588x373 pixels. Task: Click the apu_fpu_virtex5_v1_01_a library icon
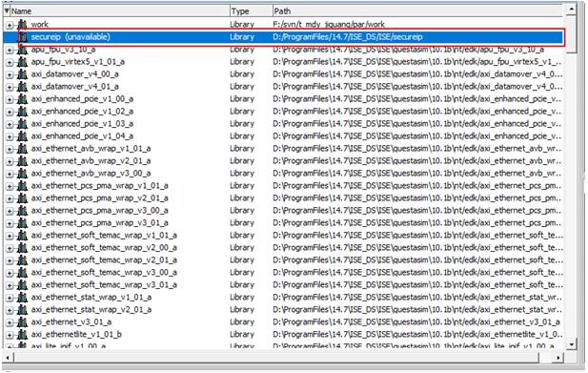click(23, 62)
